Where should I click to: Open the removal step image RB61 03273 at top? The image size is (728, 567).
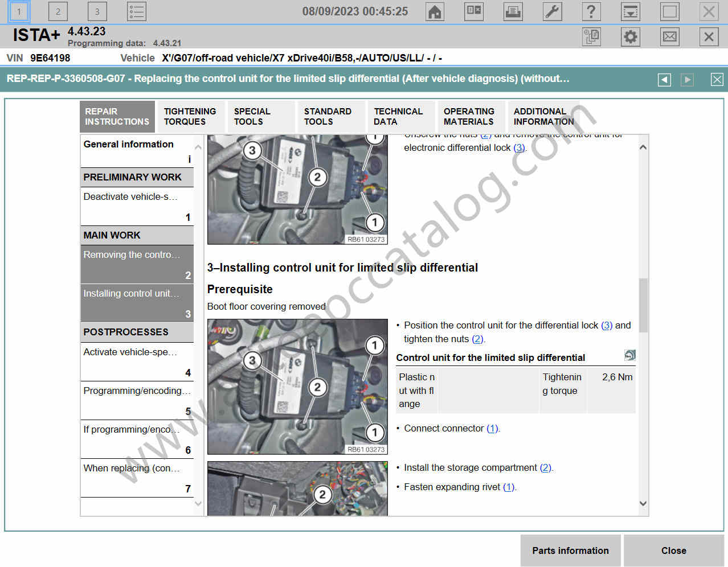[297, 190]
